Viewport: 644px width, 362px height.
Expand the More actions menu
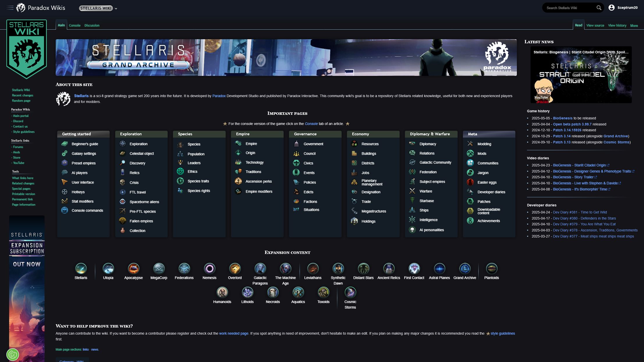634,26
